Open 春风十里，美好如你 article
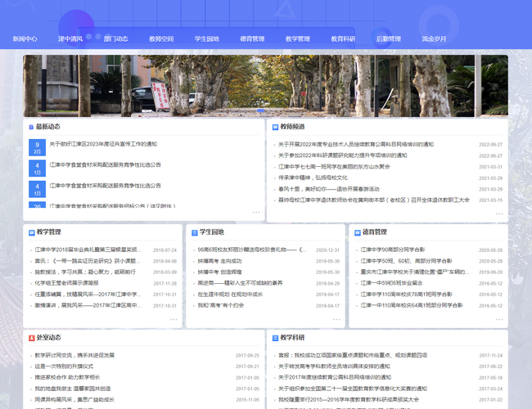This screenshot has width=532, height=409. 329,189
